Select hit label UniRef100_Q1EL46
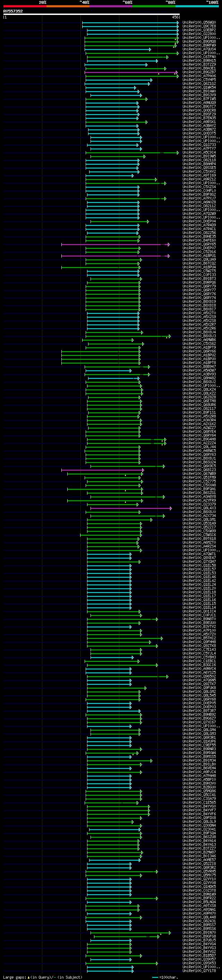Viewport: 222px width, 980px height. click(199, 577)
